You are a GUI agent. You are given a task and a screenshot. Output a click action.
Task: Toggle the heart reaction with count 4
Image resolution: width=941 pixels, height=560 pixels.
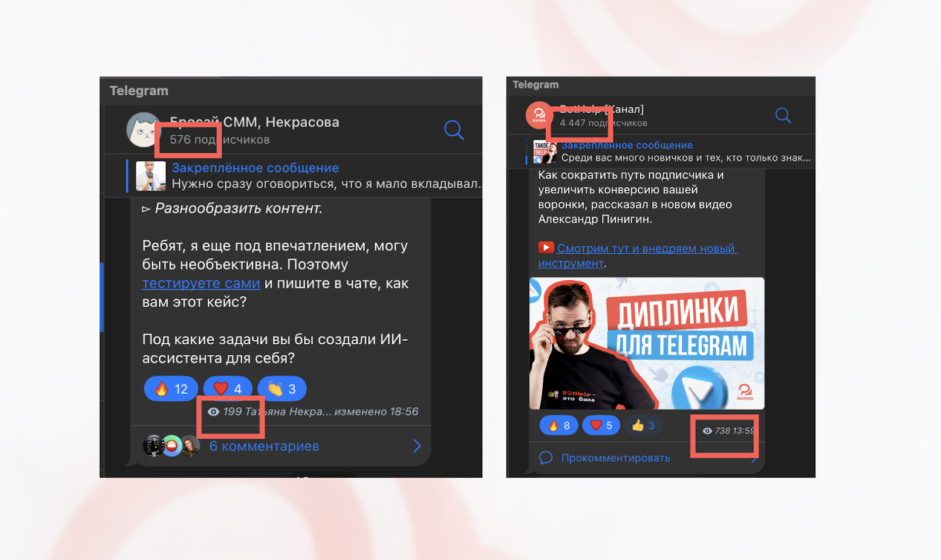(x=228, y=388)
